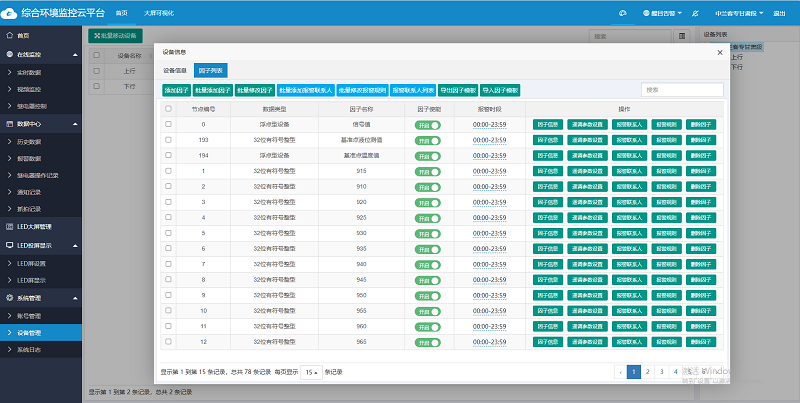
Task: Click the 添加因子 button
Action: coord(177,89)
